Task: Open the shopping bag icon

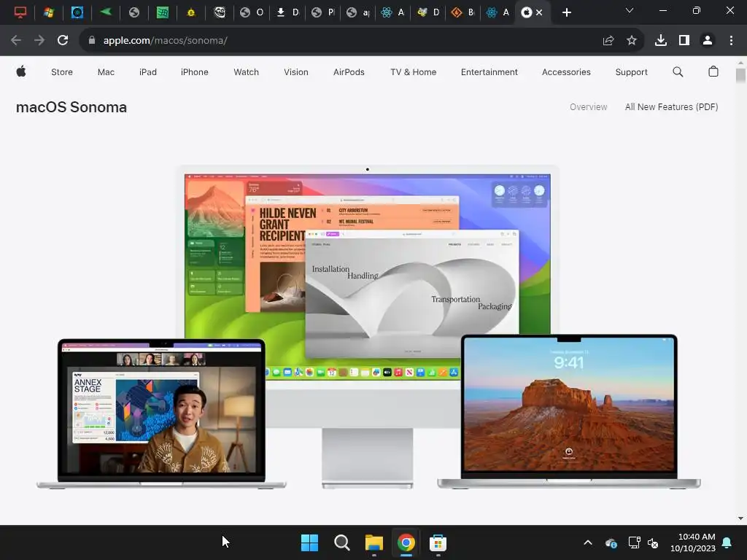Action: [713, 72]
